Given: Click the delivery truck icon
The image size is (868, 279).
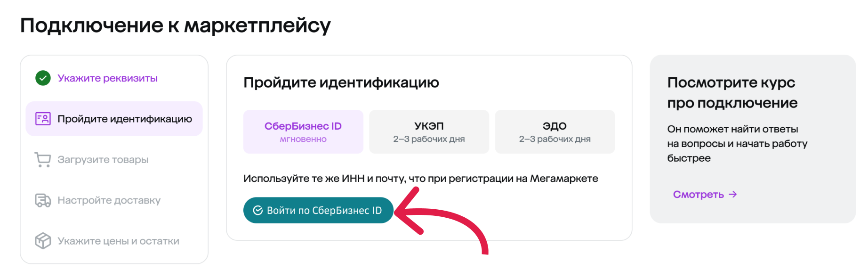Looking at the screenshot, I should click(x=43, y=200).
